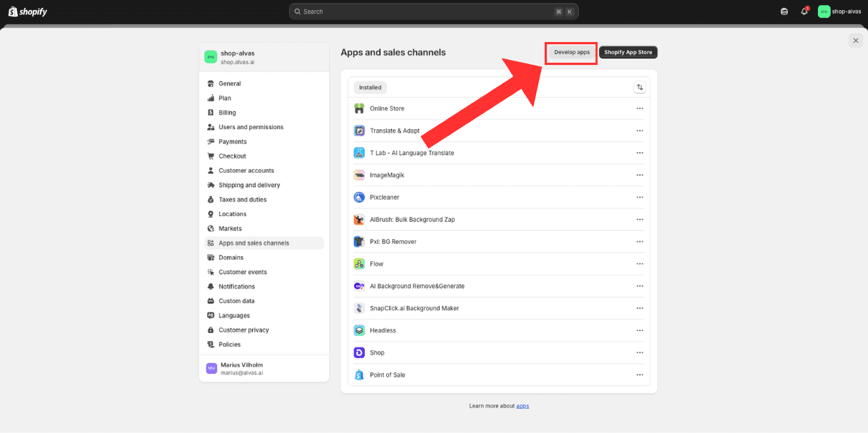The image size is (868, 433).
Task: Click the Online Store app icon
Action: pyautogui.click(x=359, y=108)
